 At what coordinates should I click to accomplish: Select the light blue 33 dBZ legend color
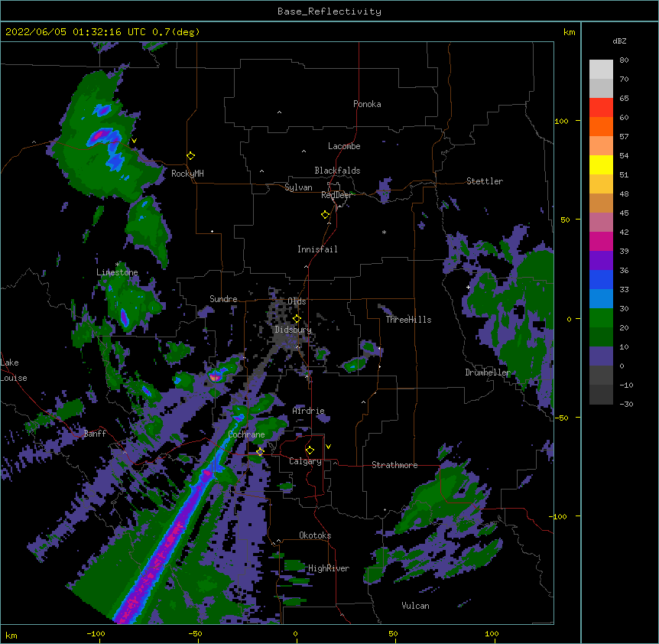tap(601, 298)
